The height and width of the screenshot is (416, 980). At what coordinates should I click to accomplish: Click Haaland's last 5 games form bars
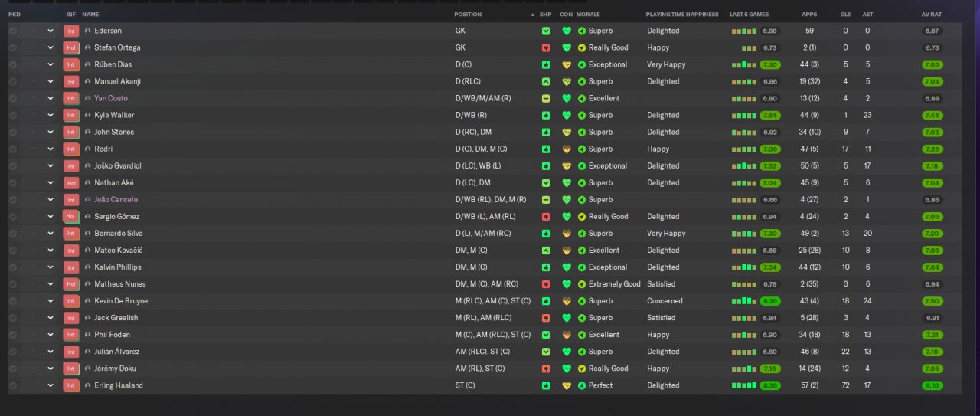tap(743, 385)
